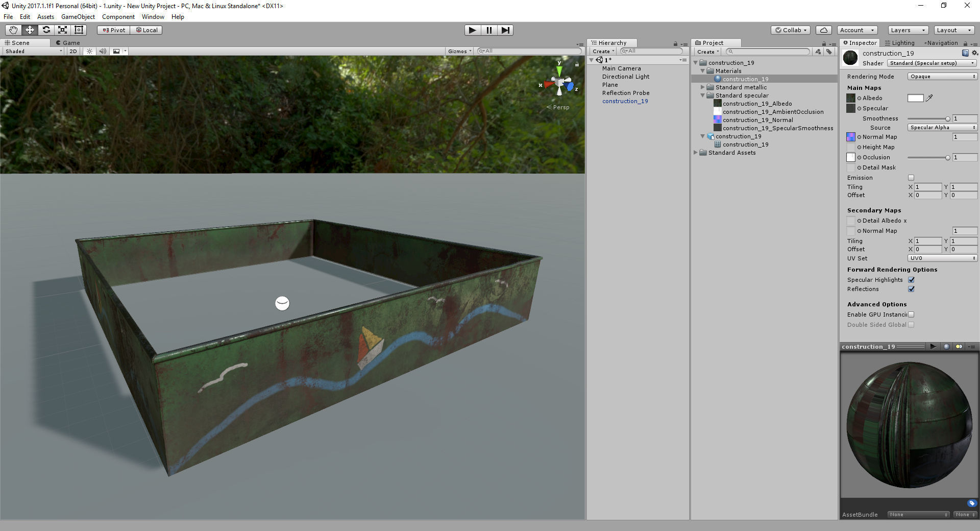
Task: Toggle Pivot handle position
Action: [113, 30]
